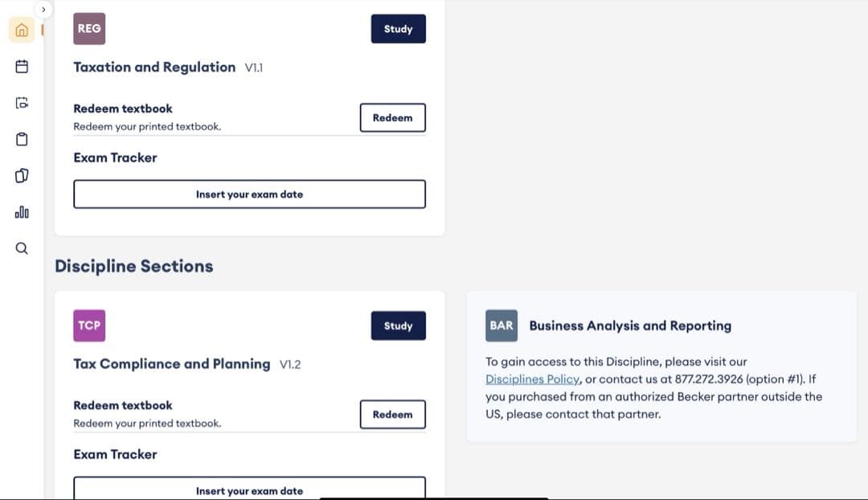868x500 pixels.
Task: Click the REG section badge
Action: pos(88,28)
